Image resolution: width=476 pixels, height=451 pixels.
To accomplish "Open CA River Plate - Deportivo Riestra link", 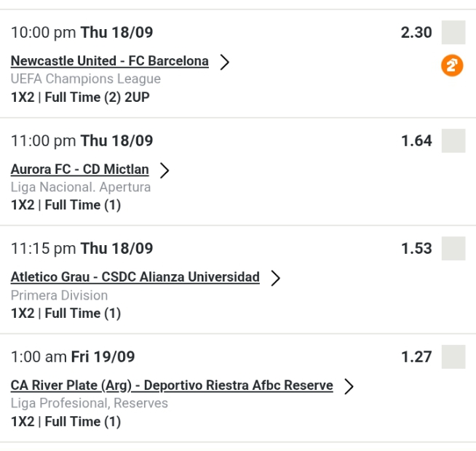I will (x=172, y=386).
